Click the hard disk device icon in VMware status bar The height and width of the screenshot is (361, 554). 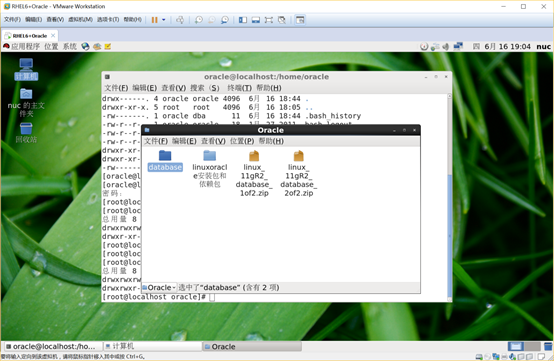pos(479,357)
